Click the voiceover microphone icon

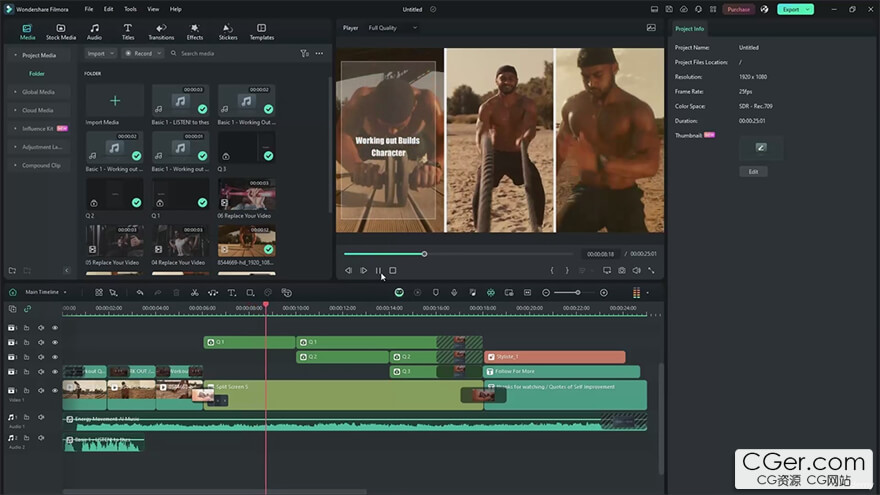454,292
